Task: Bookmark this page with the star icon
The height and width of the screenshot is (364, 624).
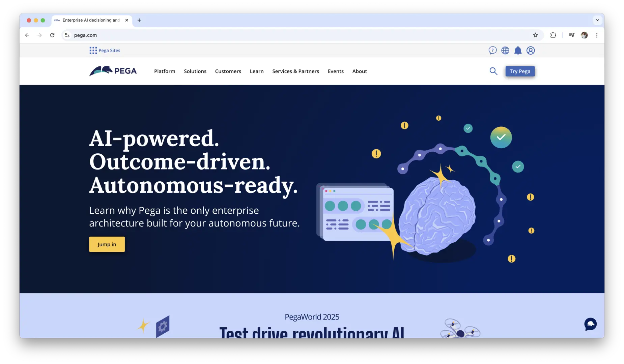Action: [x=535, y=35]
